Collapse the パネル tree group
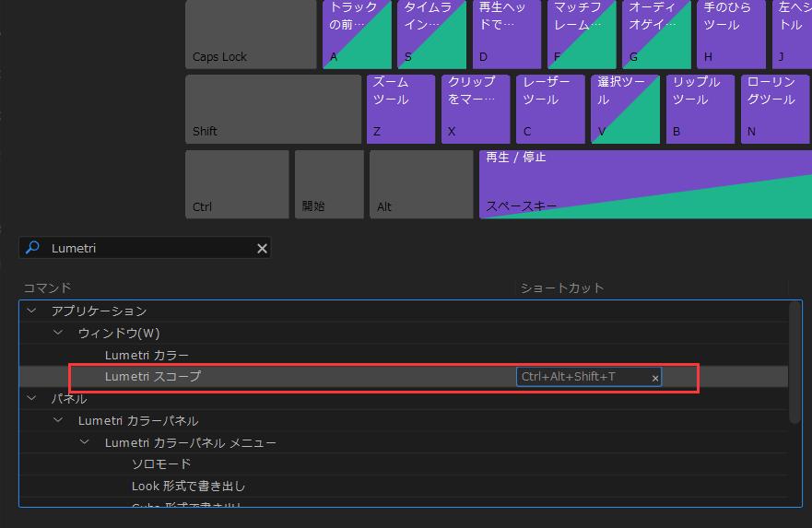This screenshot has height=528, width=812. click(31, 399)
